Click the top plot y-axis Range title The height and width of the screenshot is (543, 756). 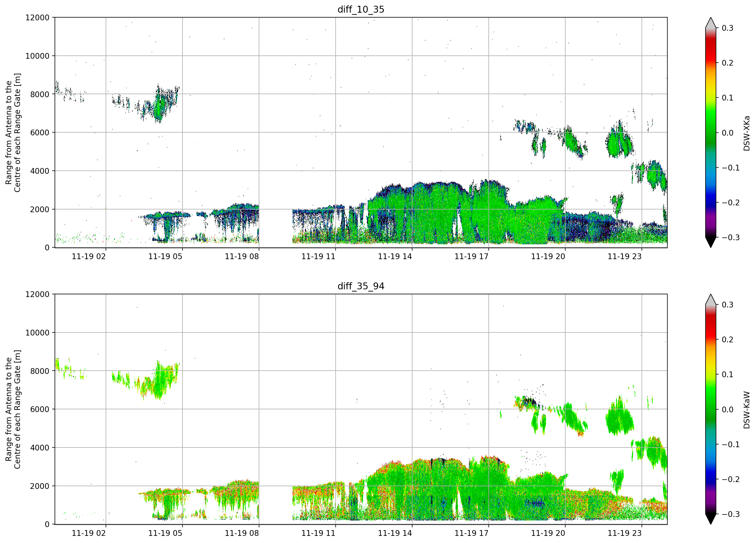13,132
